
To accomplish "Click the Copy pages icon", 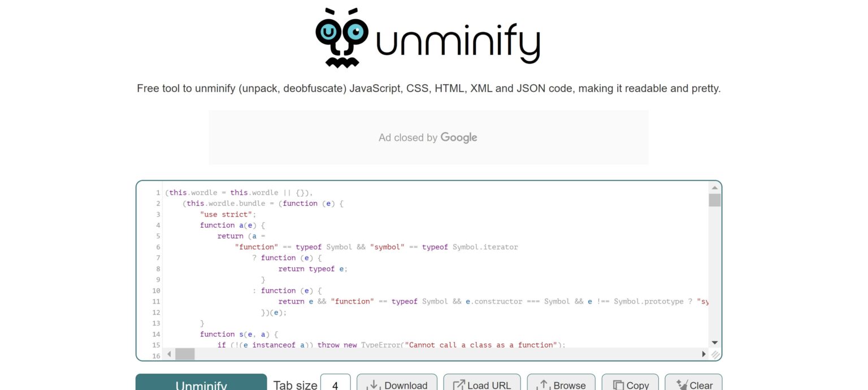I will point(618,385).
